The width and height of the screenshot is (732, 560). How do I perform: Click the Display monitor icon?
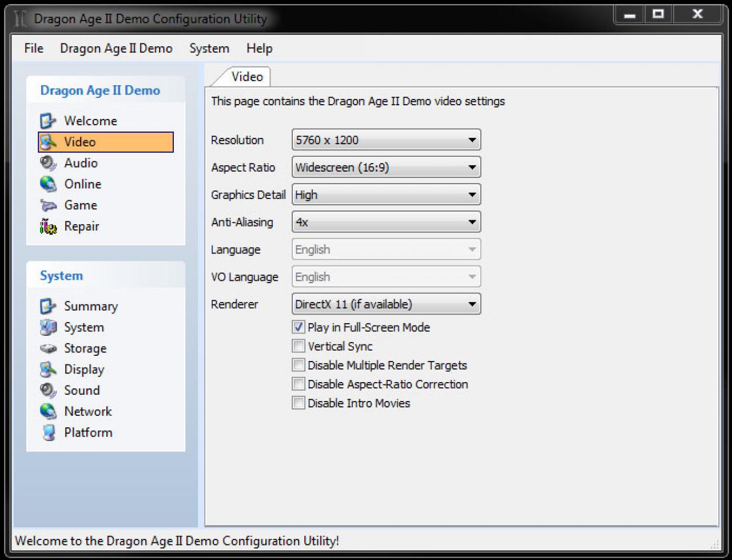(x=48, y=370)
